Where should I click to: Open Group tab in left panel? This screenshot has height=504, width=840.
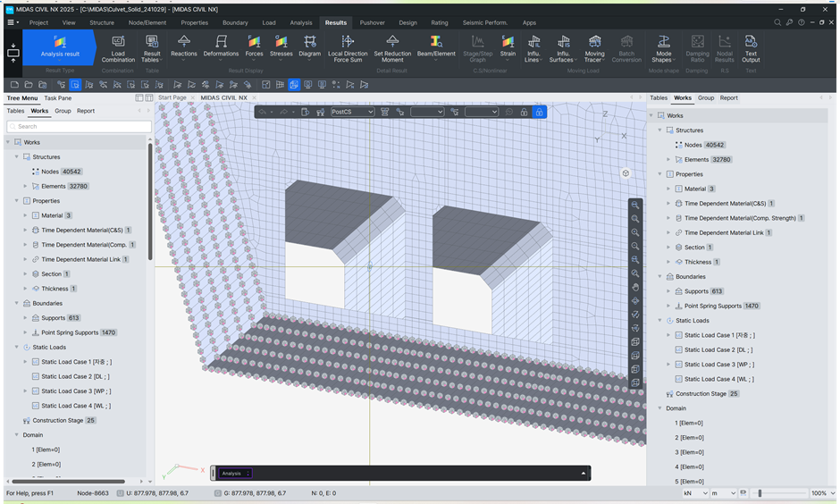point(63,111)
